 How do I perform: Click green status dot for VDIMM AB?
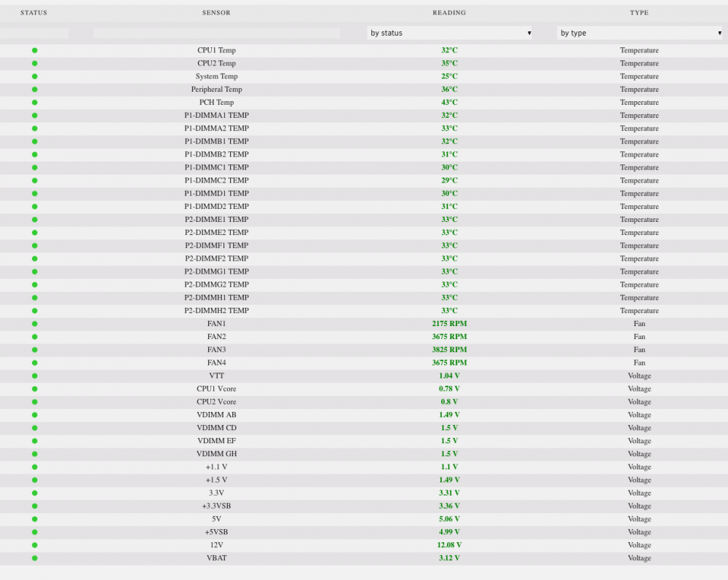point(34,415)
